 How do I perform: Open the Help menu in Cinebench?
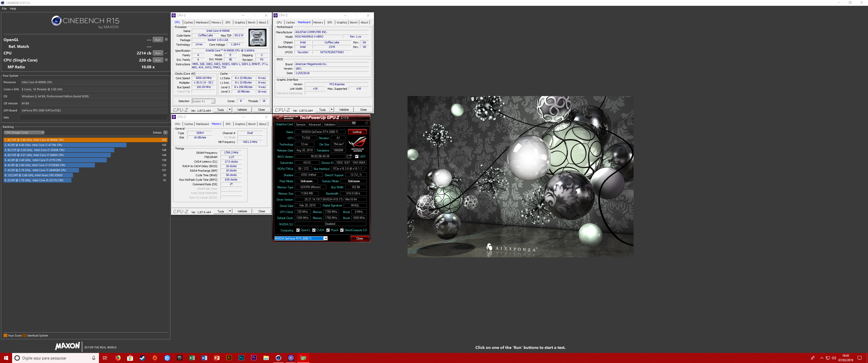coord(13,8)
